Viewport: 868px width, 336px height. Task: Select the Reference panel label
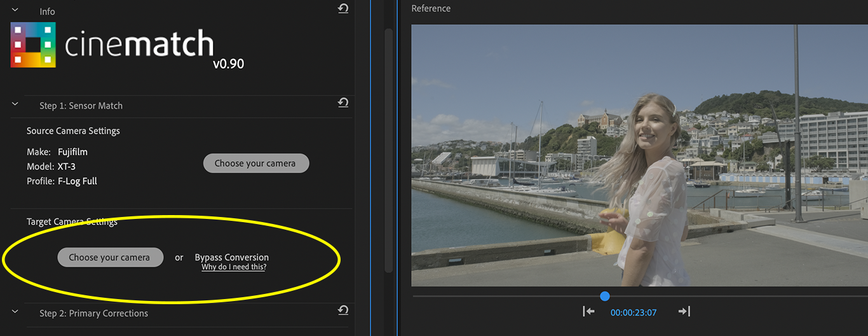(431, 8)
